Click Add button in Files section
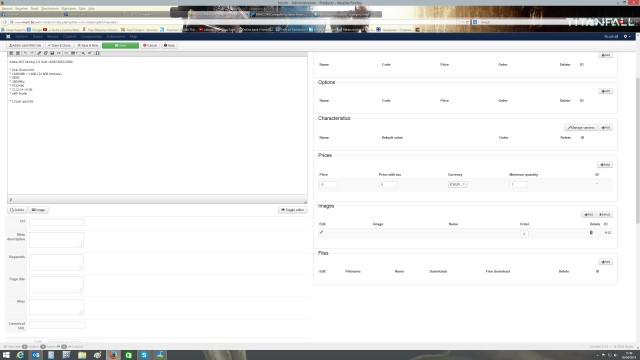This screenshot has height=360, width=640. [605, 262]
